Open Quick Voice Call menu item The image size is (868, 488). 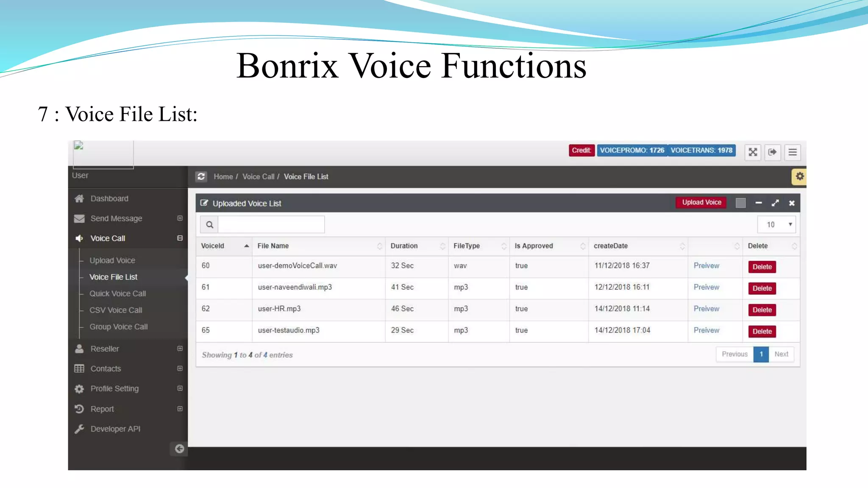click(x=117, y=294)
